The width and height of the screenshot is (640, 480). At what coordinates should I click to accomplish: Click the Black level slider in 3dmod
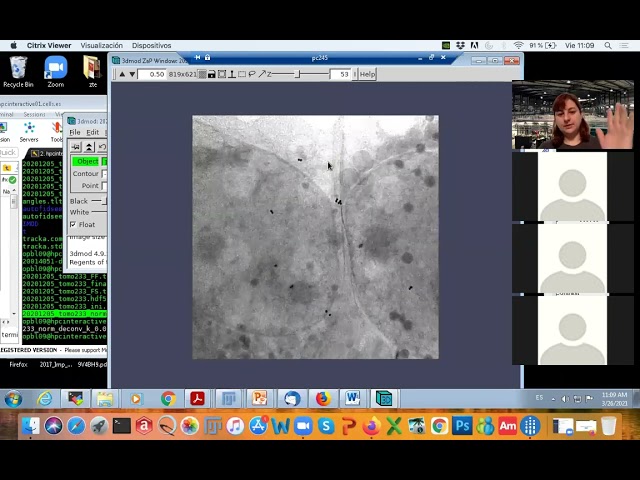tap(100, 201)
